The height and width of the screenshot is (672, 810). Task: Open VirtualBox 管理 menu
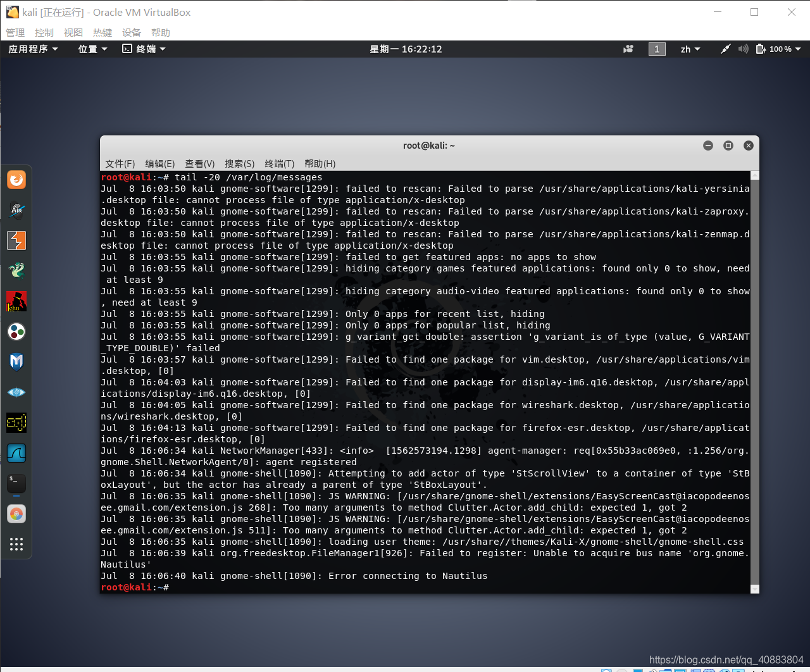click(15, 32)
